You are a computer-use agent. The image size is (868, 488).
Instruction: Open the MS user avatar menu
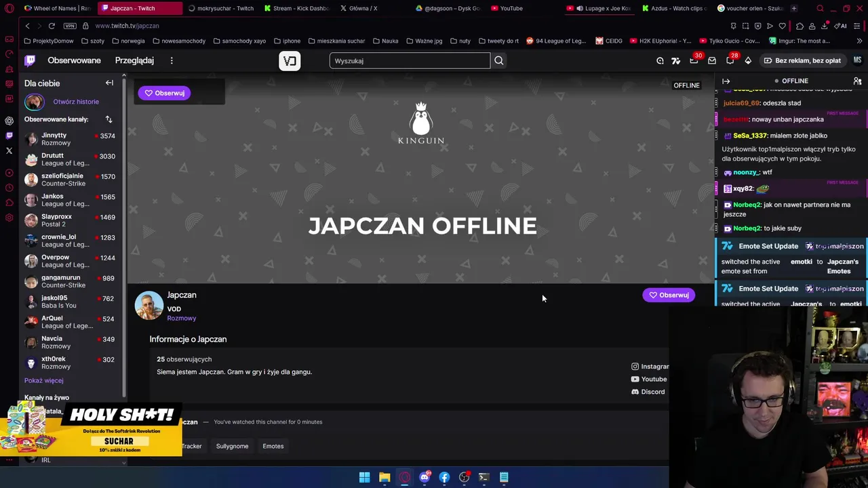tap(857, 60)
